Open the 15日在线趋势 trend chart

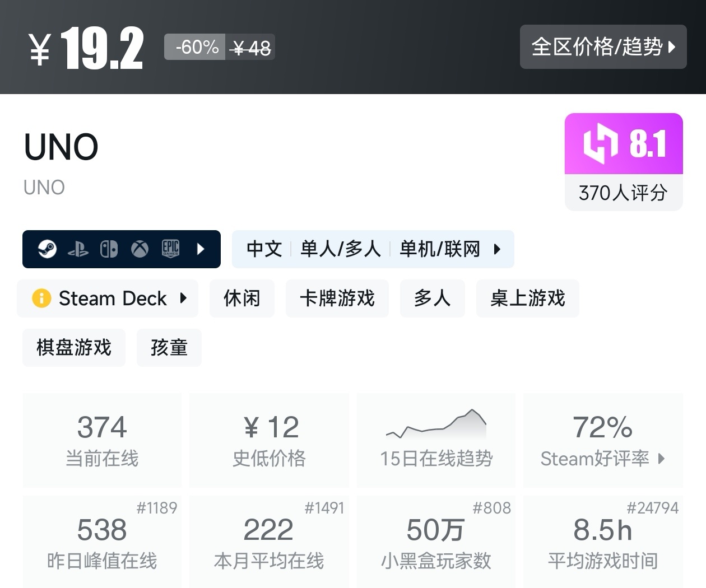436,440
